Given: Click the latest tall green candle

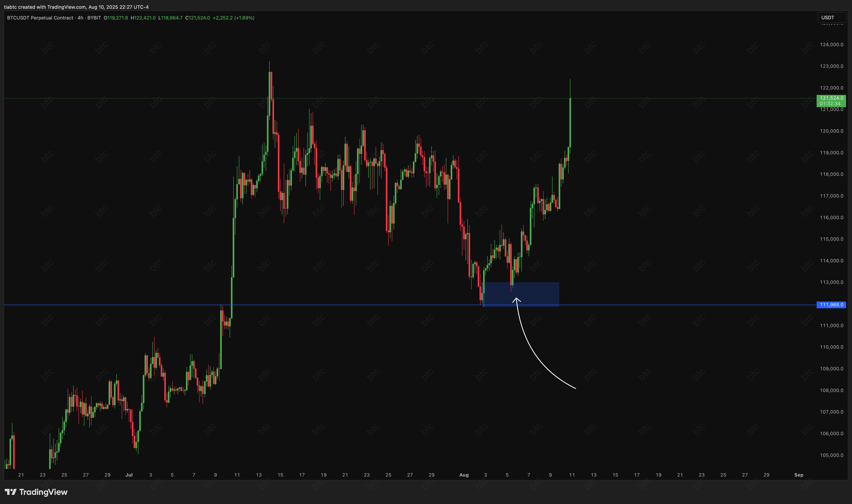Looking at the screenshot, I should pyautogui.click(x=570, y=122).
